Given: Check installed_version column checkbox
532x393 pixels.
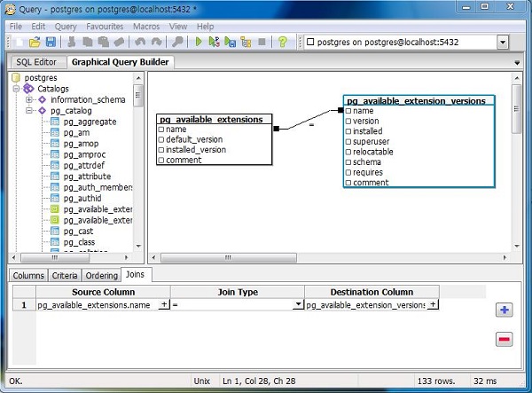Looking at the screenshot, I should click(161, 150).
